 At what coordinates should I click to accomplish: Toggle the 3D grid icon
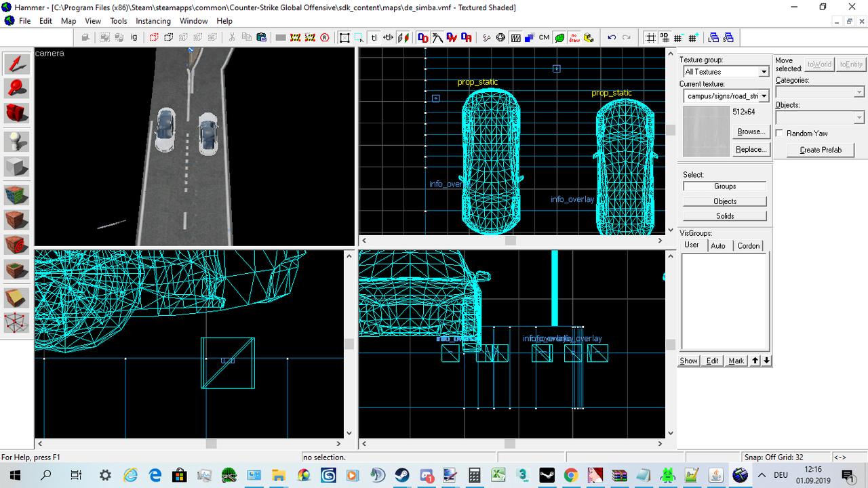[x=665, y=38]
